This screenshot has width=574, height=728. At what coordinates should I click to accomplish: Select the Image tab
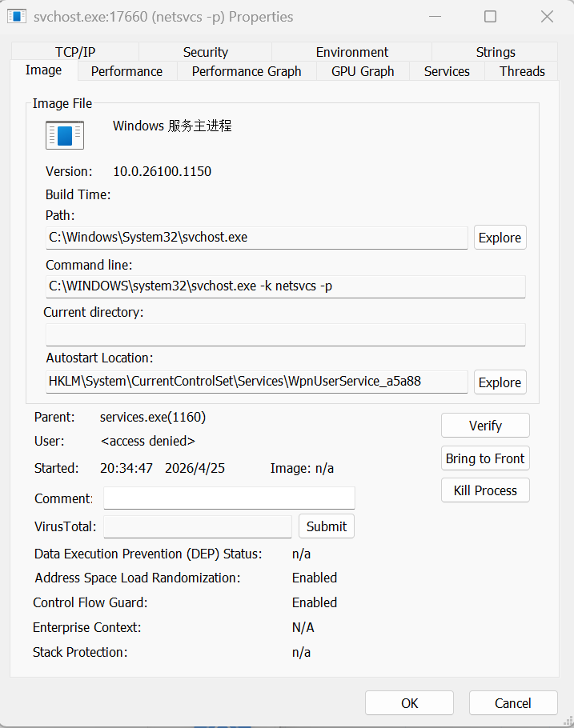44,70
